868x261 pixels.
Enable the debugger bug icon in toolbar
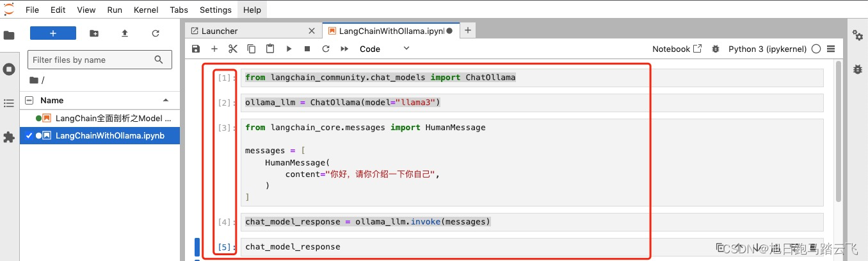coord(716,49)
